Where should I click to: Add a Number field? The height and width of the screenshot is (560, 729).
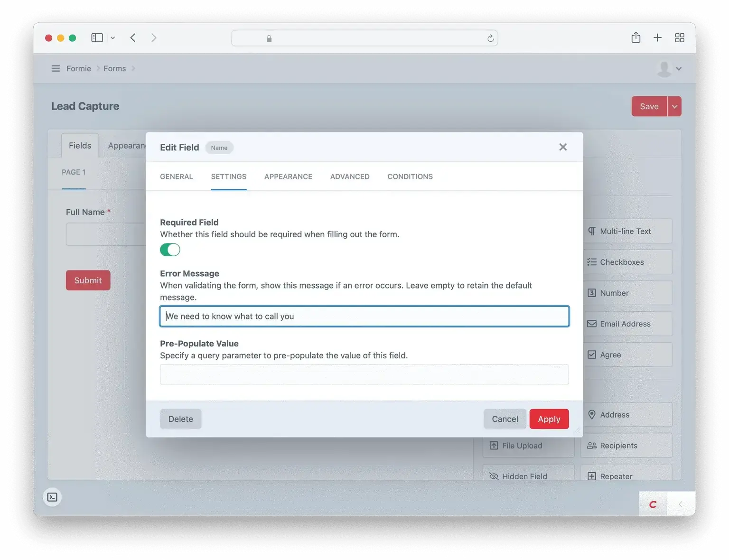click(614, 293)
